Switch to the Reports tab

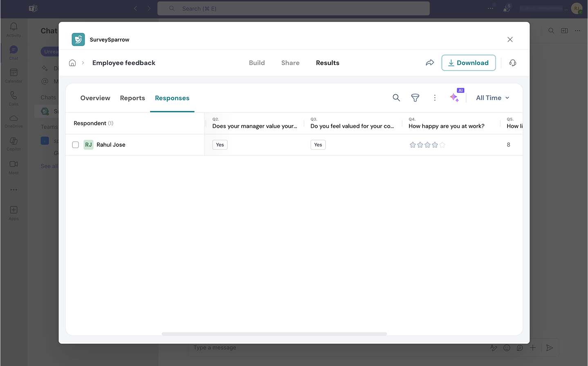[x=132, y=98]
